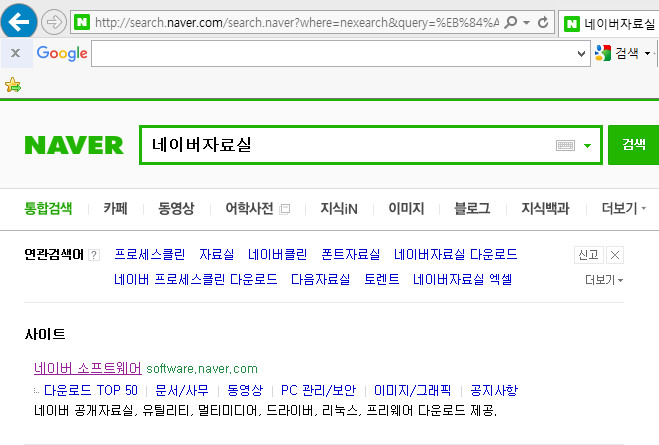
Task: Open the PC 관리/보안 sublink
Action: pos(318,390)
